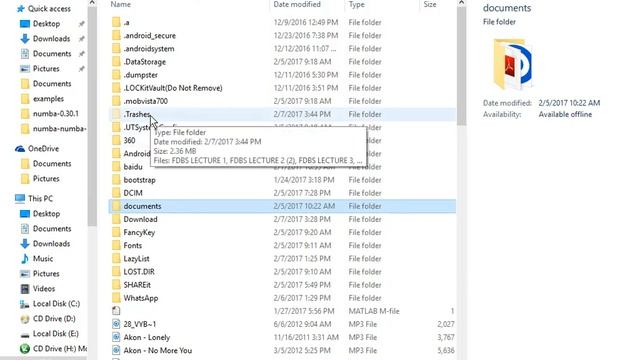Click the MP3 icon of Akon - No More You
Screen dimensions: 640x360
[116, 350]
